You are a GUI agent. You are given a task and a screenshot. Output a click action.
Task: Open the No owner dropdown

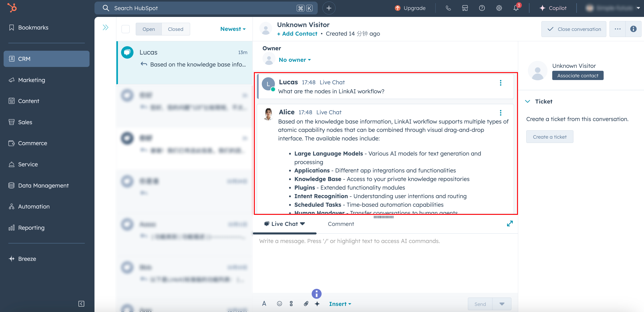click(x=294, y=60)
